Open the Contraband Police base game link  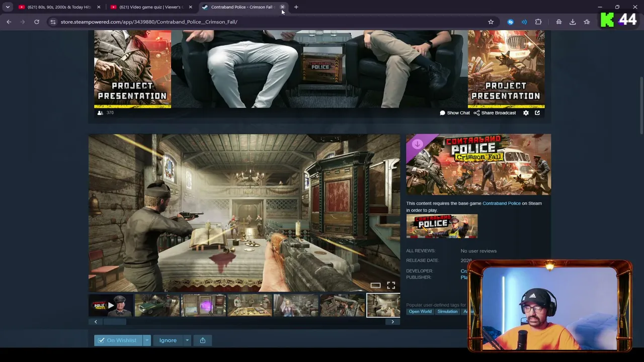coord(502,203)
